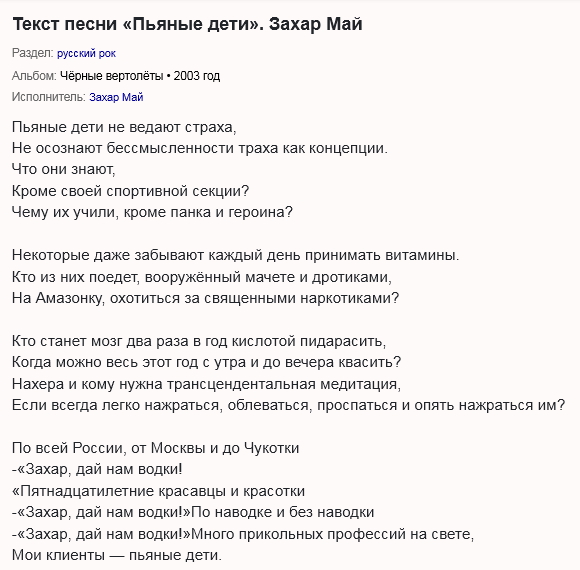Click line «Не осознают бессмысленности траха как концепции»
The image size is (580, 570).
200,148
